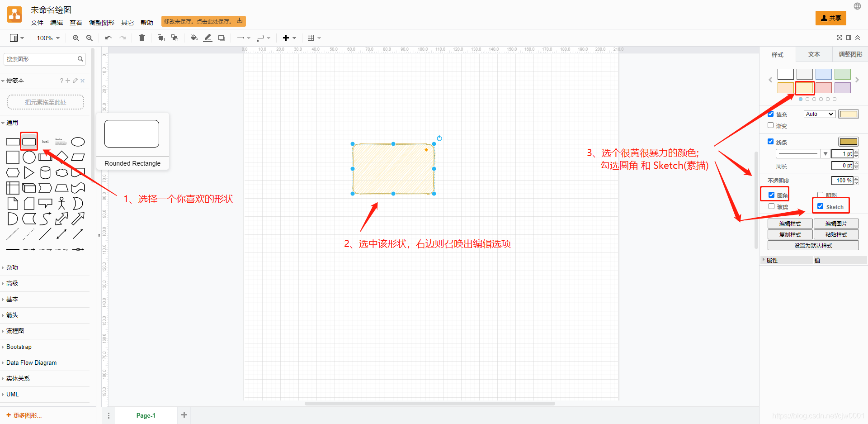
Task: Click the zoom in magnifier icon
Action: click(x=75, y=38)
